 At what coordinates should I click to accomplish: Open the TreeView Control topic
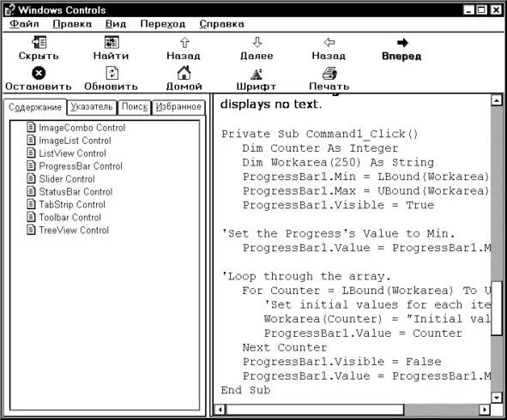(x=74, y=230)
